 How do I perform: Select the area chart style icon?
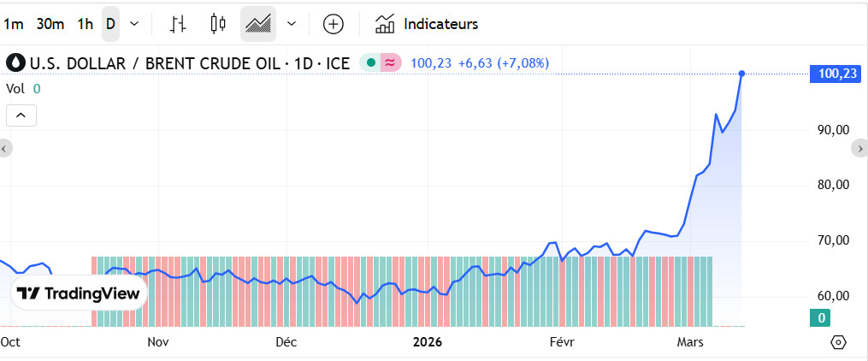pos(258,24)
